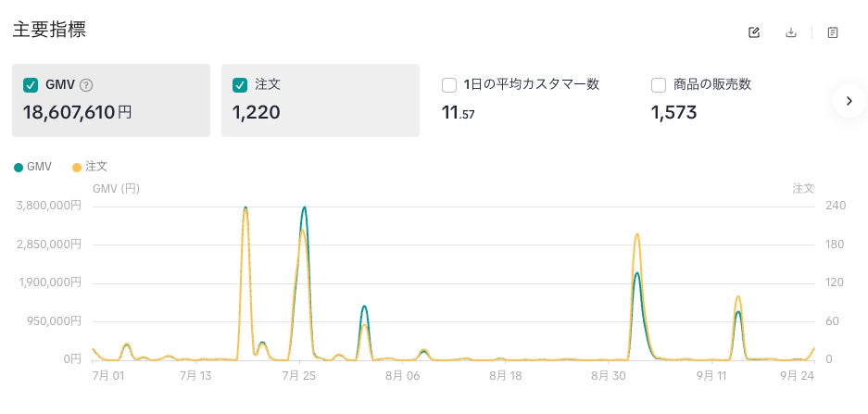868x414 pixels.
Task: Click the edit metrics pencil icon
Action: pyautogui.click(x=753, y=32)
